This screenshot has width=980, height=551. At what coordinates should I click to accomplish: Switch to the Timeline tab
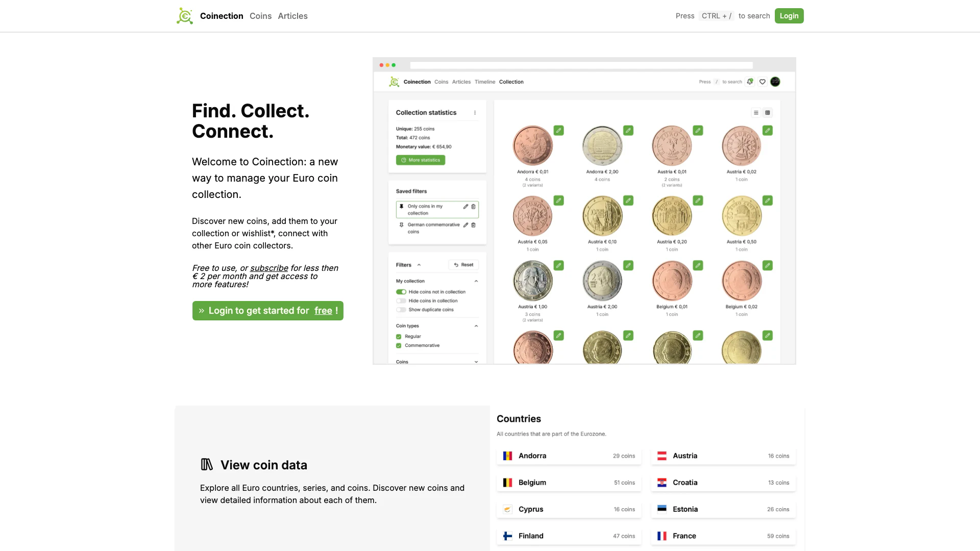coord(484,82)
